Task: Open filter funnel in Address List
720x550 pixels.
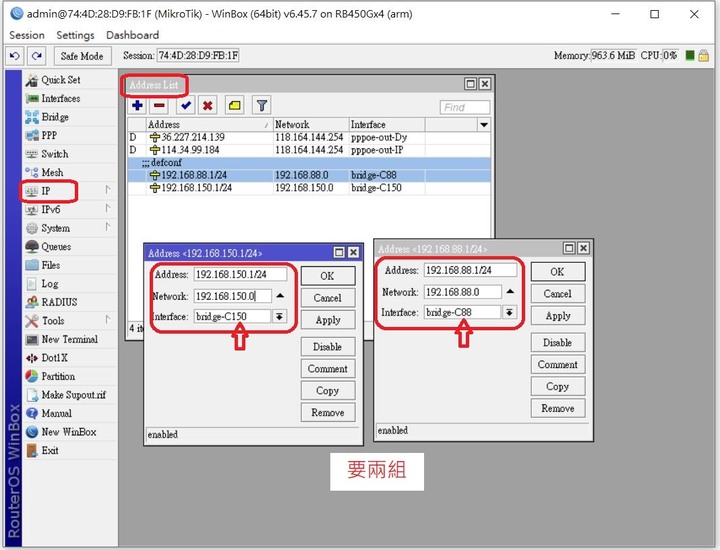Action: [x=262, y=106]
